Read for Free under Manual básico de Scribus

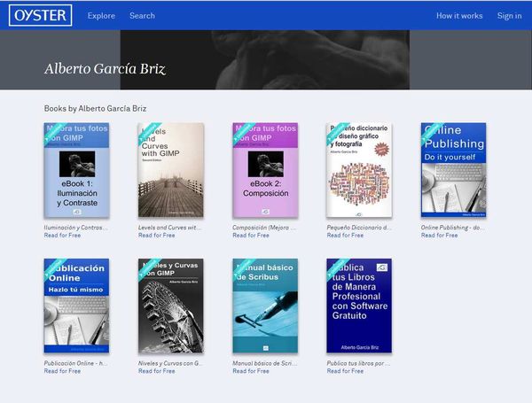point(251,371)
